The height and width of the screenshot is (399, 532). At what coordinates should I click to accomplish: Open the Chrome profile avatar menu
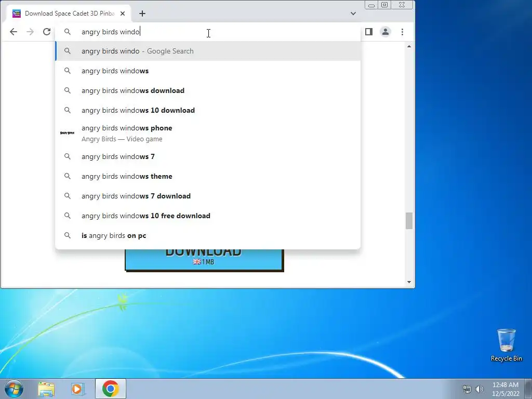[x=385, y=32]
